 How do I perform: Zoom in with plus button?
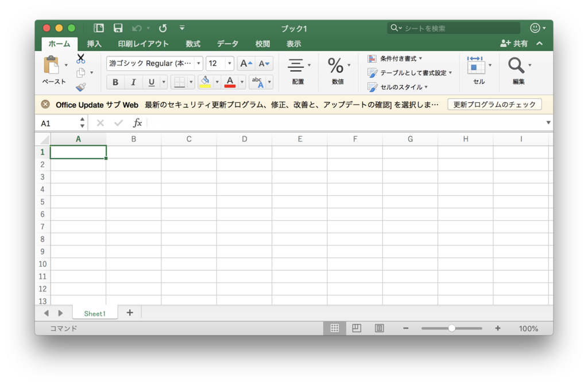pos(498,328)
